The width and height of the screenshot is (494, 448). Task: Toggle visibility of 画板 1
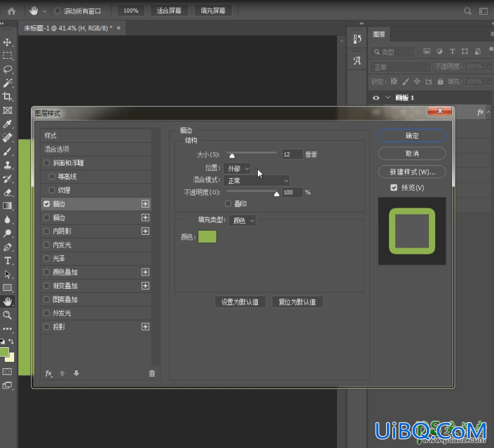click(376, 97)
